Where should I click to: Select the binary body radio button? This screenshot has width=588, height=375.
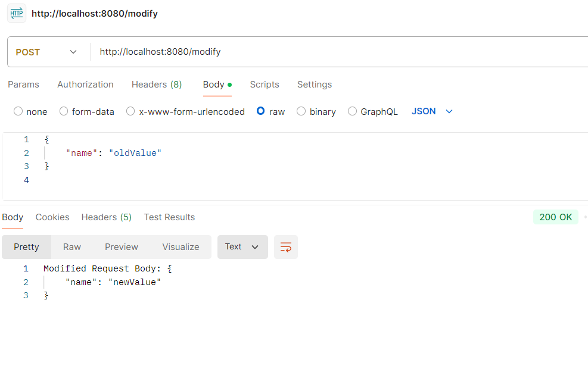click(x=301, y=111)
